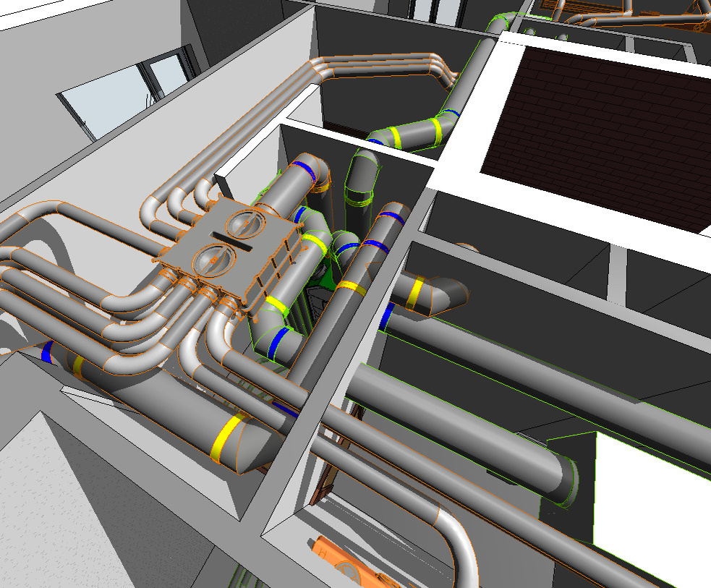This screenshot has height=588, width=711.
Task: Select the round end cap of large duct
Action: [568, 482]
